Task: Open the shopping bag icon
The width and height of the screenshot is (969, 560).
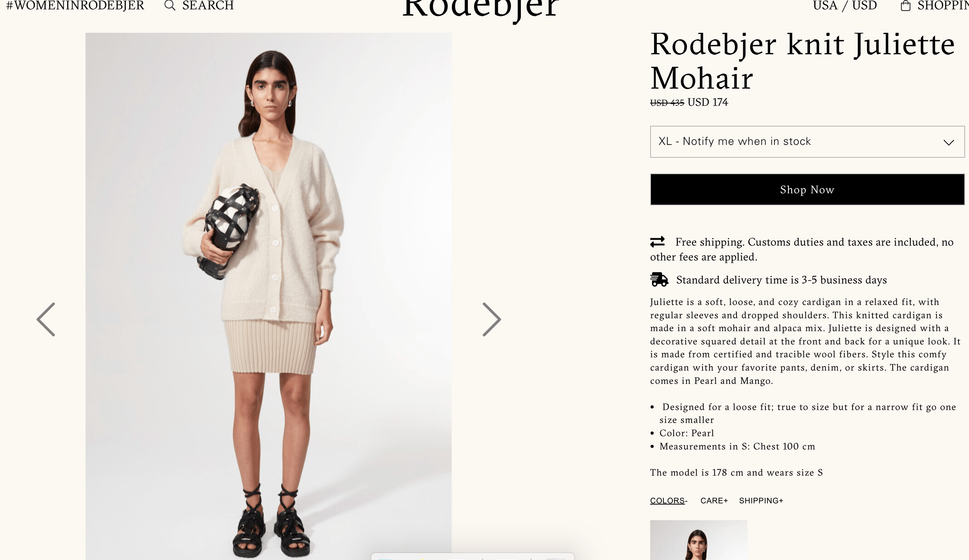Action: click(905, 5)
